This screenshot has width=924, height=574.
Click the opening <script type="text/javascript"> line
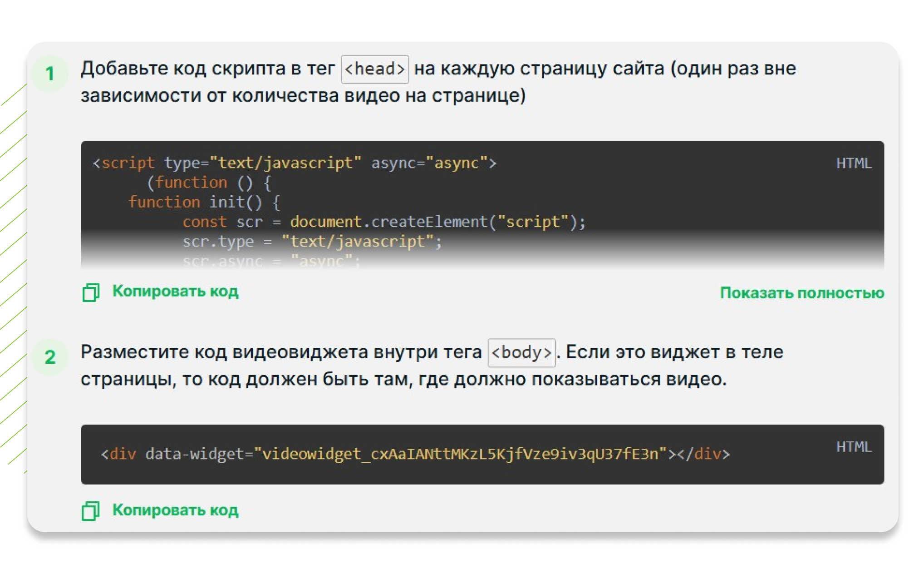click(x=294, y=163)
